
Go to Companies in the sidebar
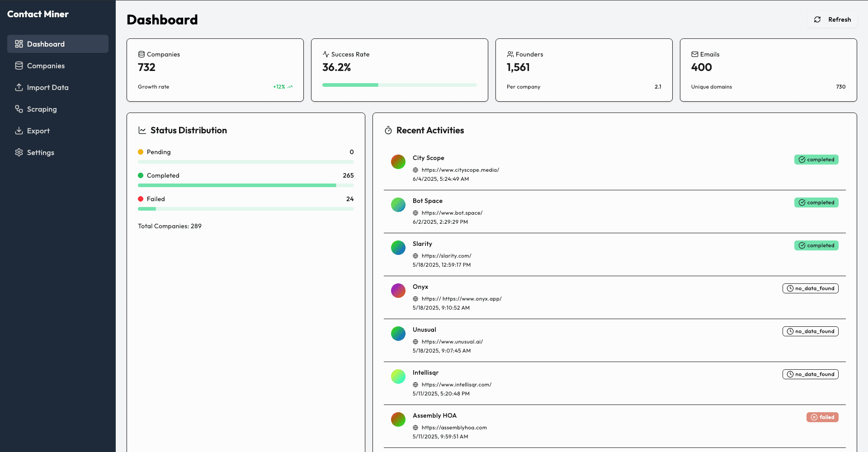tap(58, 66)
